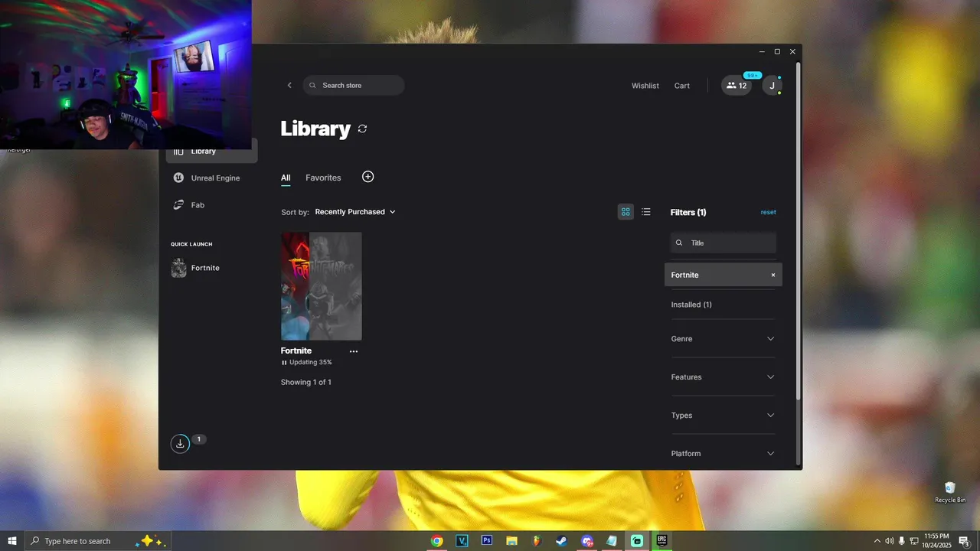Open the Cart page

click(x=681, y=86)
